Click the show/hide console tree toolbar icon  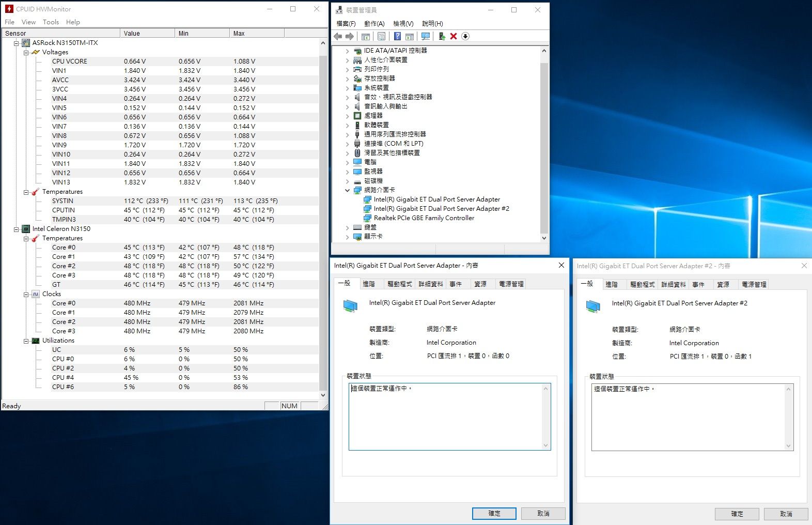[366, 36]
